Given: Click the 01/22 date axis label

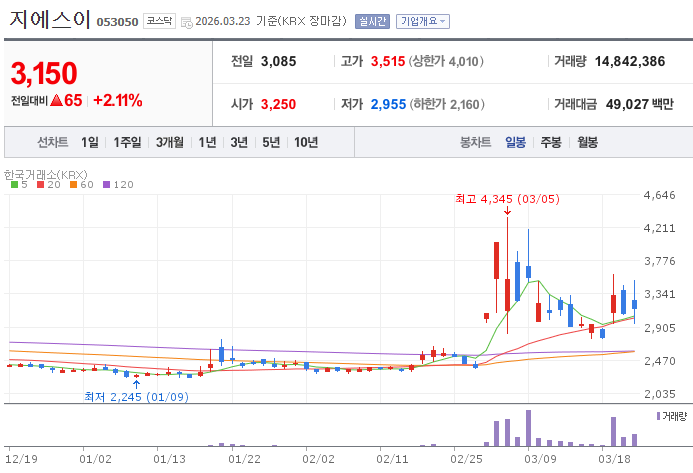Looking at the screenshot, I should point(244,459).
